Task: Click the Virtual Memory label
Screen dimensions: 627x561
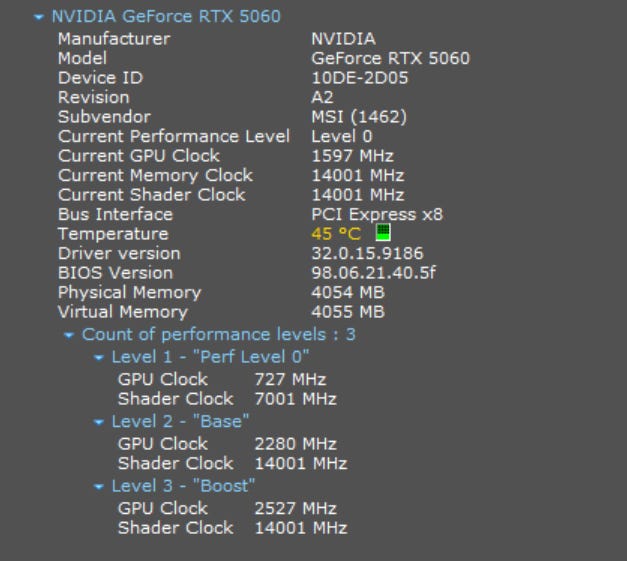Action: (124, 312)
